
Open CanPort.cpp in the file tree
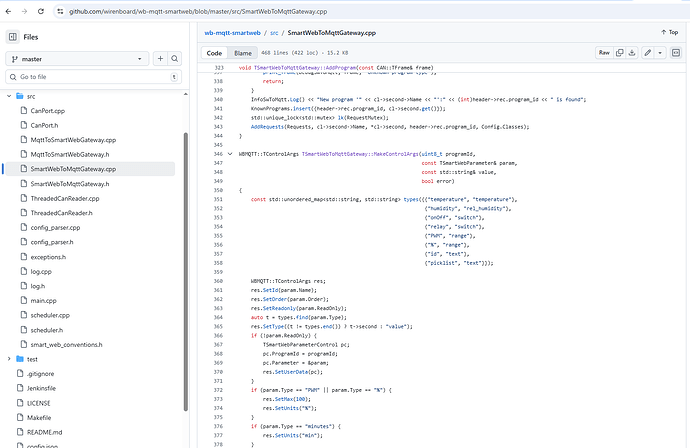click(x=48, y=111)
